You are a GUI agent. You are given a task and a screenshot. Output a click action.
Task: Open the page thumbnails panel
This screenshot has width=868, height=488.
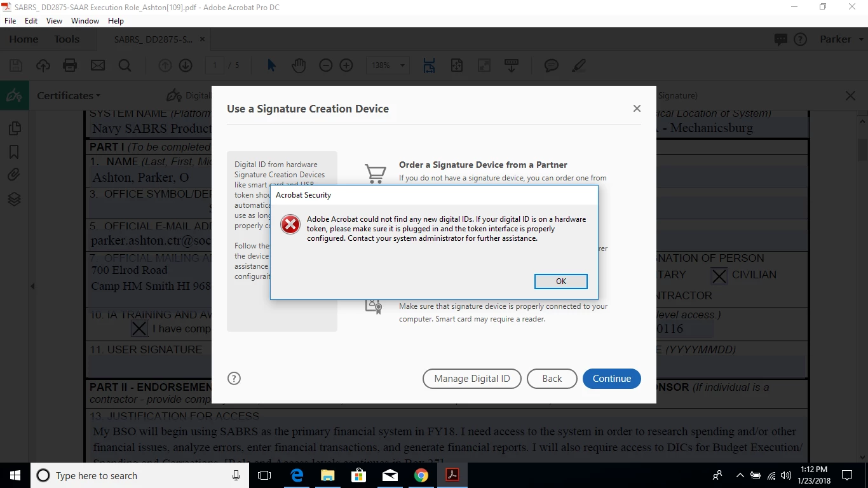click(14, 128)
